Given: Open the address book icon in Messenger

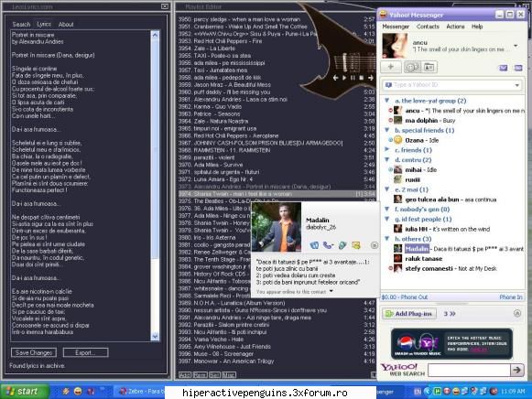Looking at the screenshot, I should point(429,67).
